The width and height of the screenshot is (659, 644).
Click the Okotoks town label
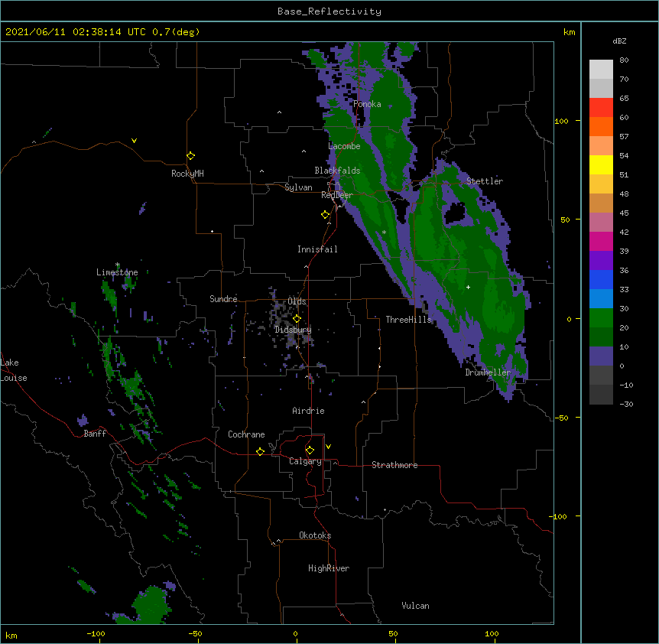(x=315, y=535)
